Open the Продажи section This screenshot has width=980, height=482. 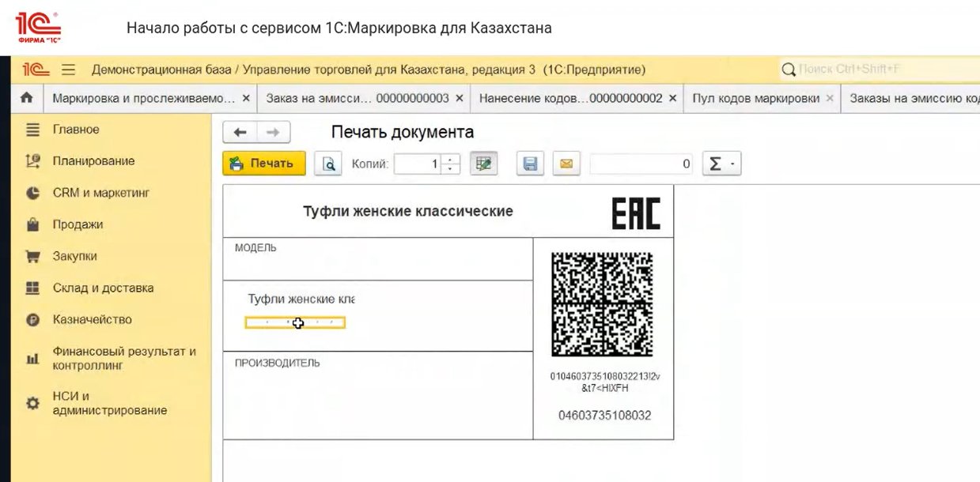[x=78, y=224]
